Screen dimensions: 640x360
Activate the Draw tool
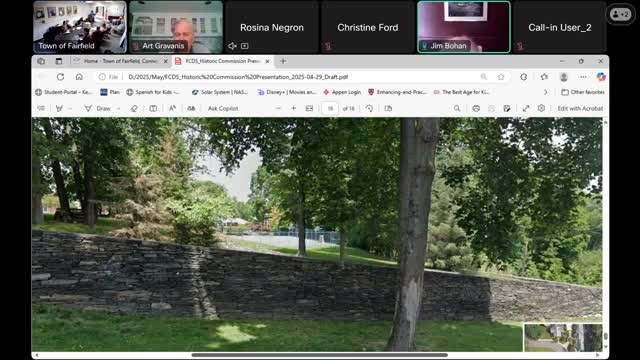tap(98, 108)
